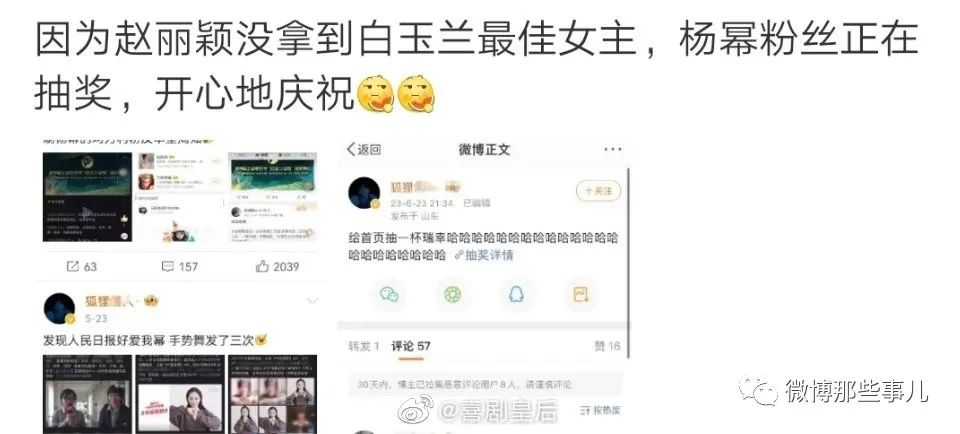Switch to the 转发 1 tab
Screen dimensions: 960x434
click(364, 346)
